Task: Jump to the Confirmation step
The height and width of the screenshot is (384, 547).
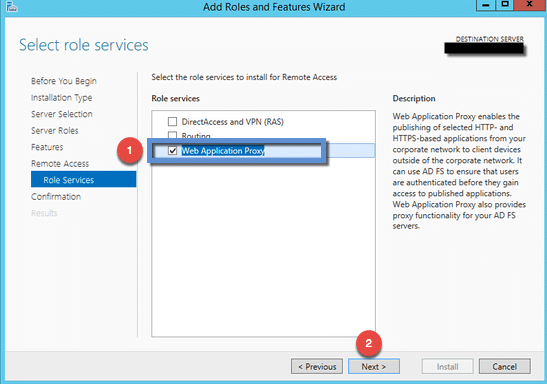Action: pyautogui.click(x=56, y=196)
